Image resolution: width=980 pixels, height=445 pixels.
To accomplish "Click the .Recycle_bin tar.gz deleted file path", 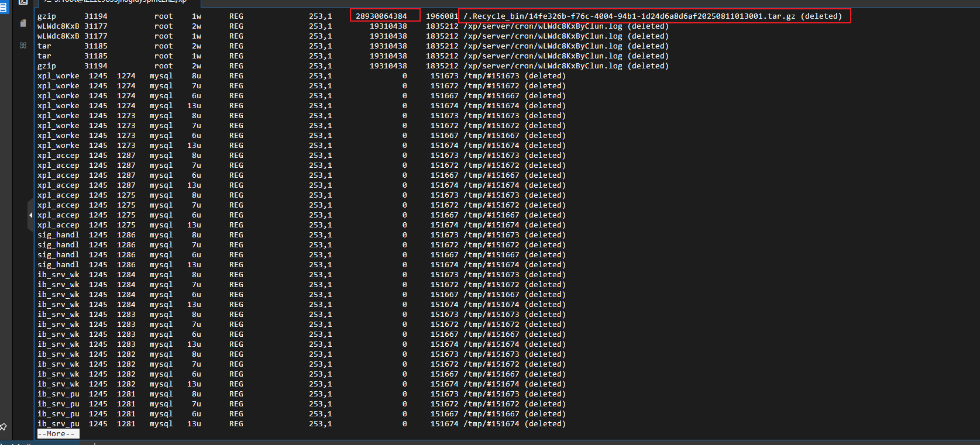I will pyautogui.click(x=652, y=16).
